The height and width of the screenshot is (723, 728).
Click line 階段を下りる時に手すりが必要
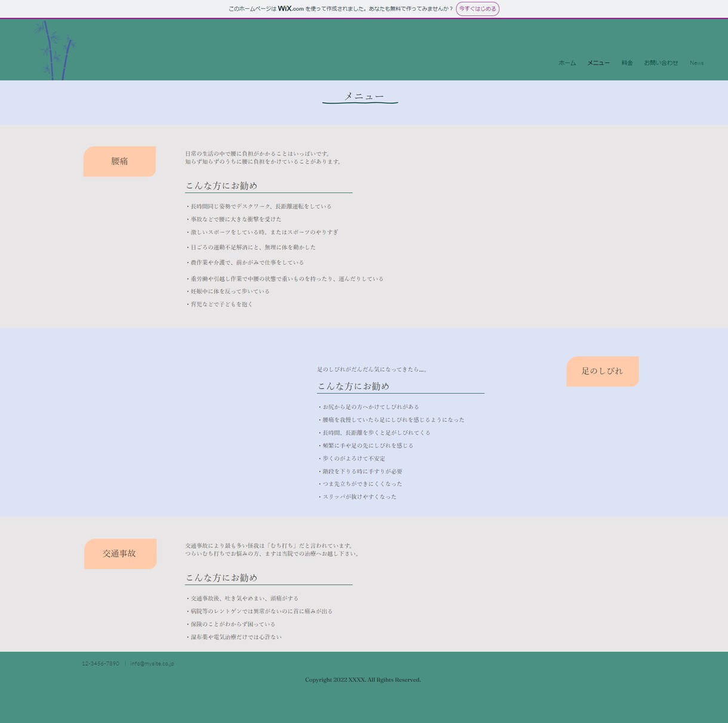pyautogui.click(x=360, y=471)
